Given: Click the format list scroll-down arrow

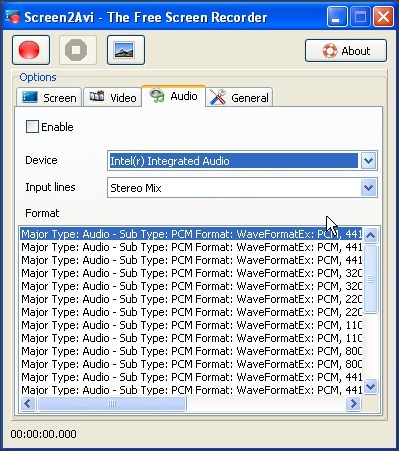Looking at the screenshot, I should tap(371, 387).
